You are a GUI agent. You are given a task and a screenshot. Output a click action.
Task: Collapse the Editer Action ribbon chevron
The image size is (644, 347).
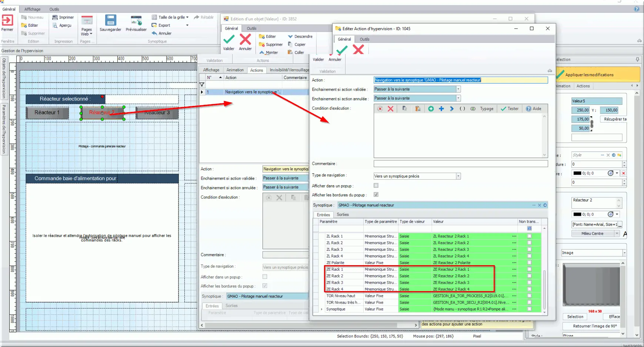tap(550, 71)
